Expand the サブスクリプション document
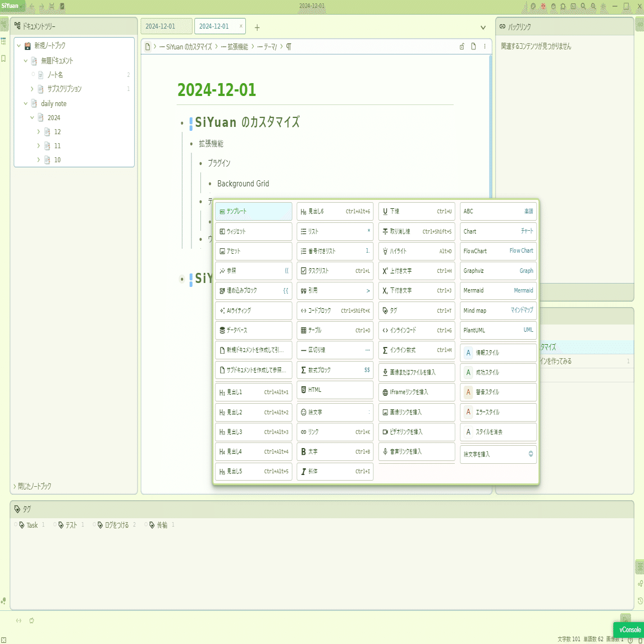The width and height of the screenshot is (644, 644). [32, 89]
